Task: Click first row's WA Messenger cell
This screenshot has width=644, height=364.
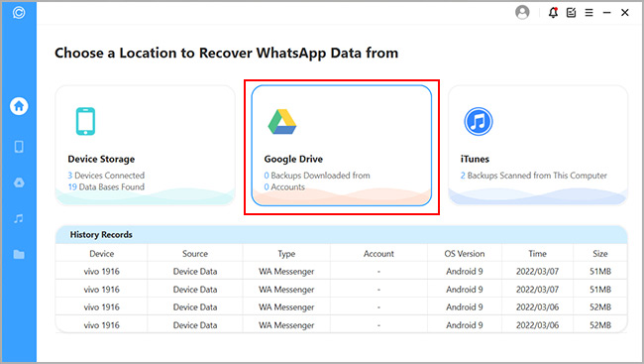Action: click(286, 272)
